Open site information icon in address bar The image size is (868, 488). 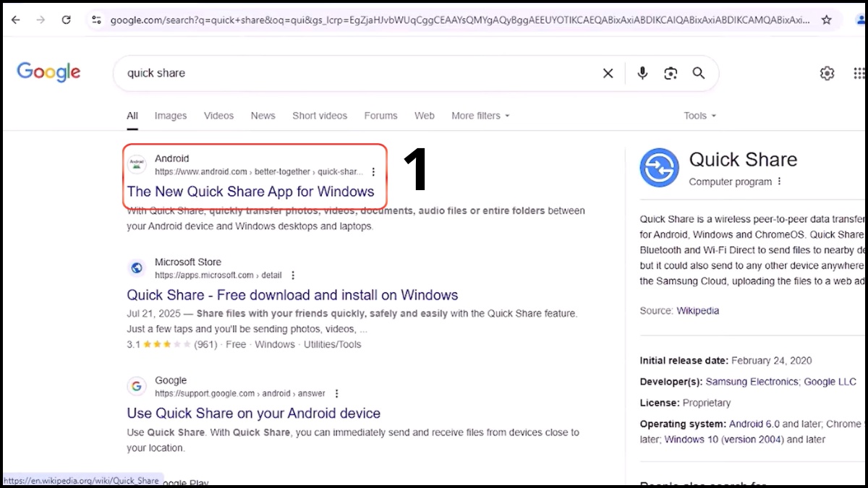96,20
